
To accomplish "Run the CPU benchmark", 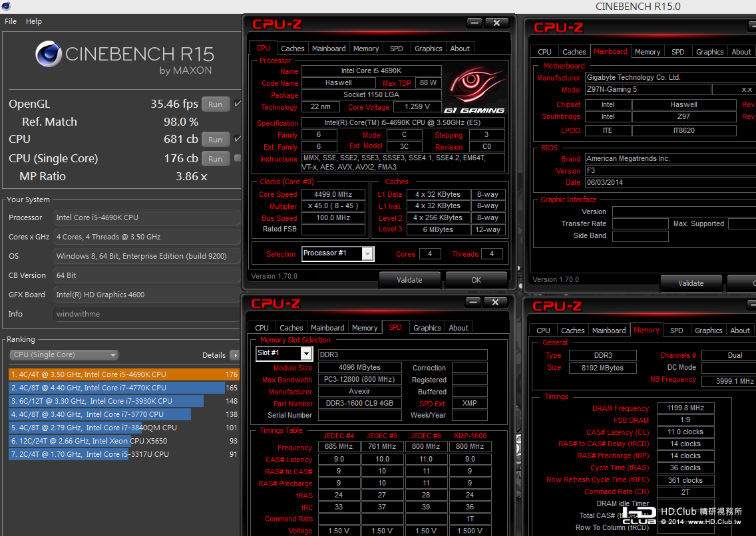I will tap(215, 139).
